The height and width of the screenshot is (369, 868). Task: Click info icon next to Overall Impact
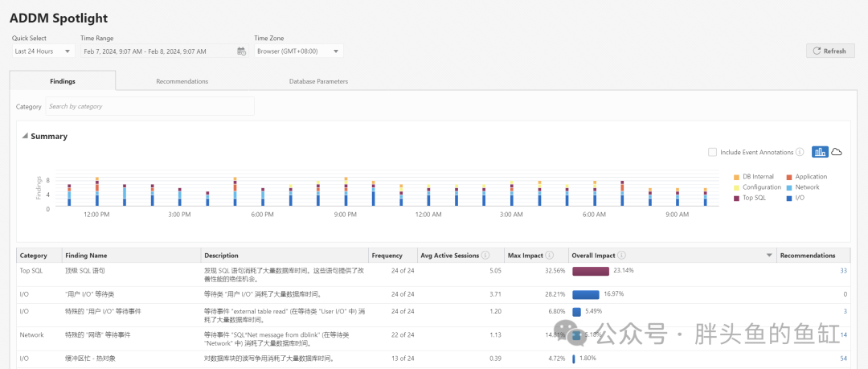coord(621,256)
